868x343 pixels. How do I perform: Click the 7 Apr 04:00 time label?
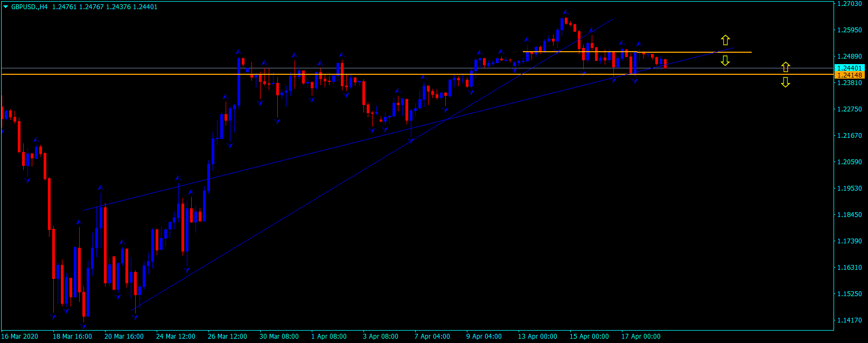click(x=432, y=337)
